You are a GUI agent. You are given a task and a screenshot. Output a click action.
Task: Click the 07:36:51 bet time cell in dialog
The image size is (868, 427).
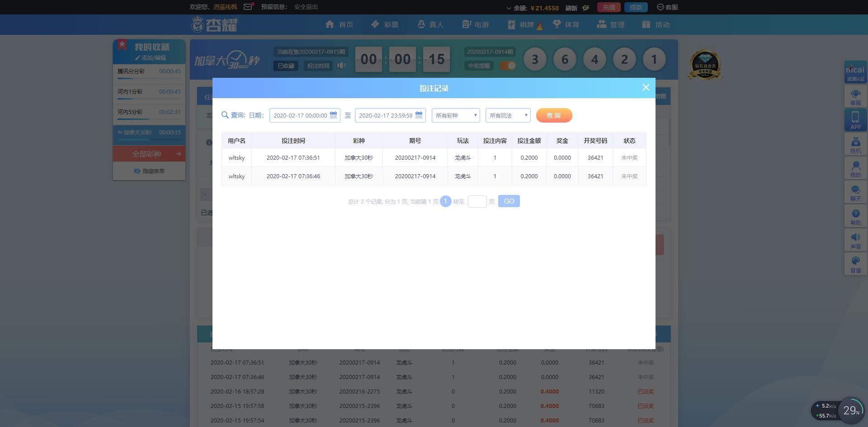[x=293, y=158]
